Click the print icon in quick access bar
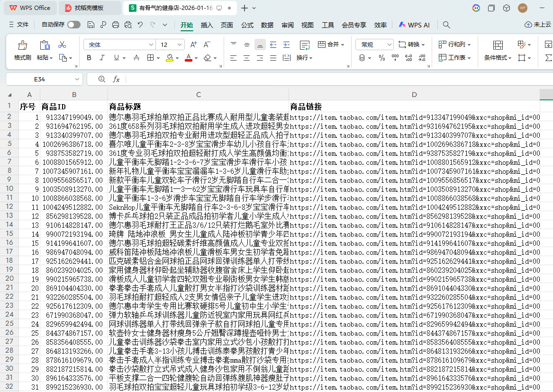Viewport: 553px width, 392px height. click(116, 25)
